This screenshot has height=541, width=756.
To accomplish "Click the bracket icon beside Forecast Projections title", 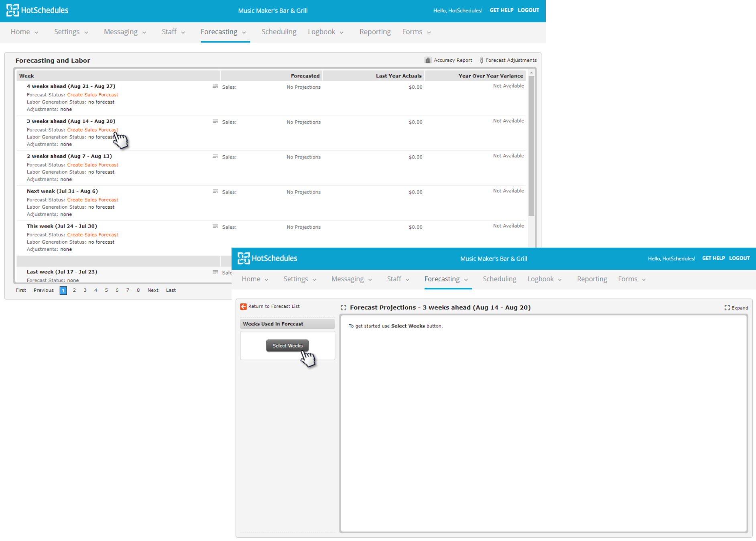I will coord(343,308).
